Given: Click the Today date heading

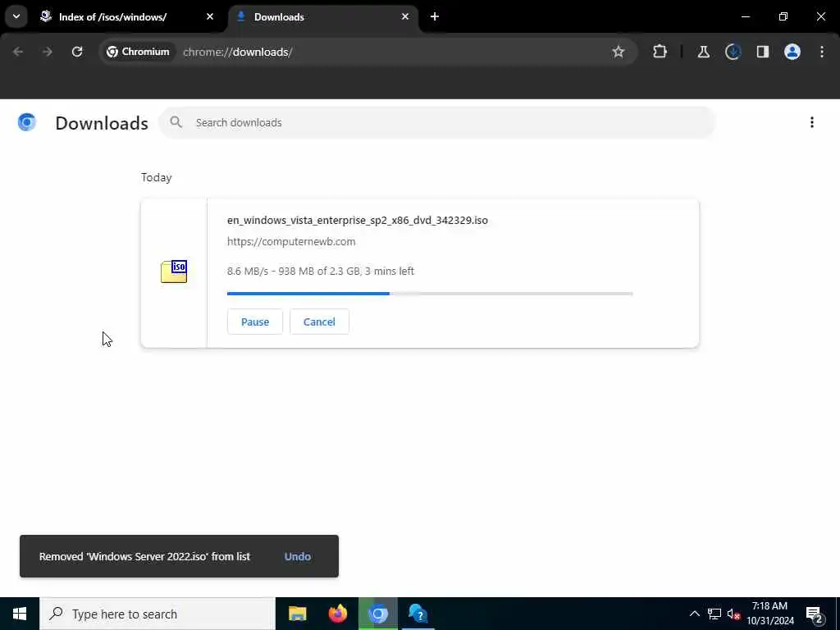Looking at the screenshot, I should 157,177.
